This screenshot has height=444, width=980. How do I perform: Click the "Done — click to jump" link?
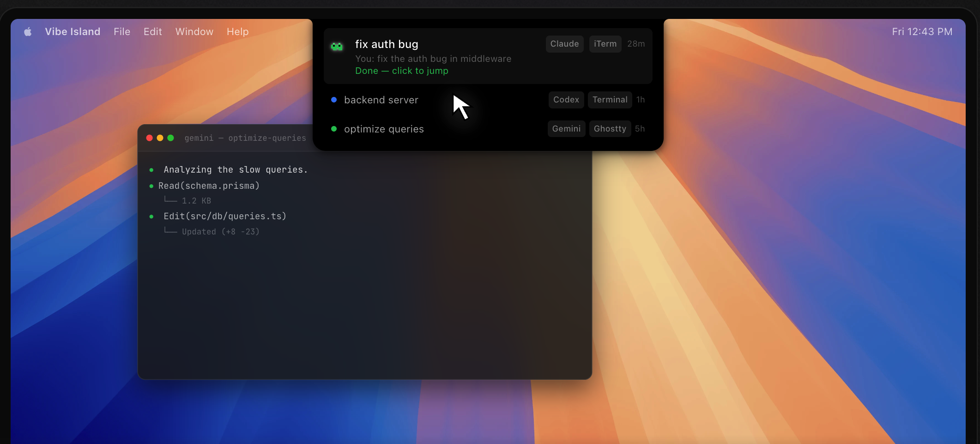401,71
